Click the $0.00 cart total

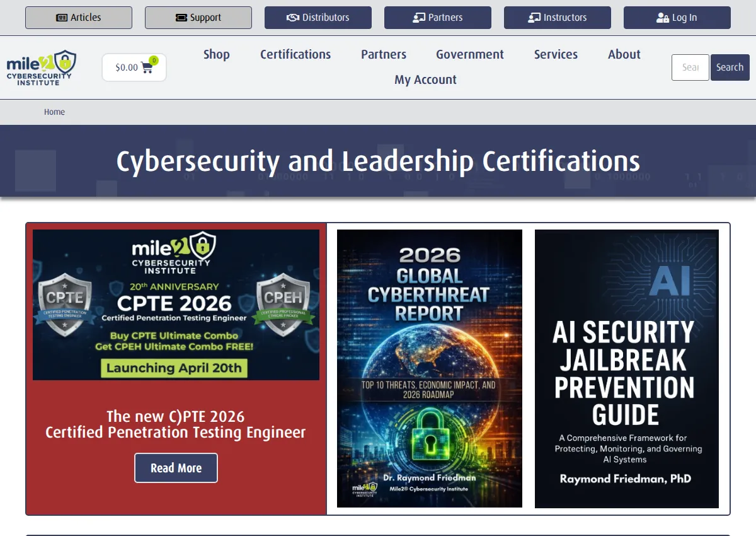click(x=127, y=67)
